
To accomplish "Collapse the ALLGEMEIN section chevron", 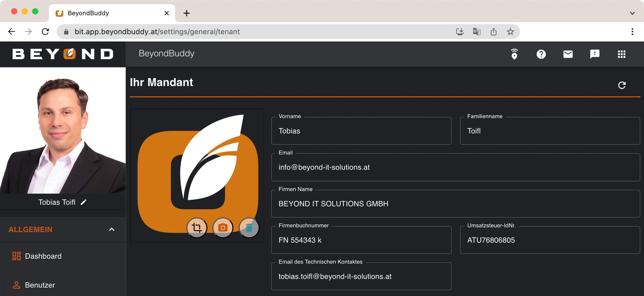I will coord(112,229).
